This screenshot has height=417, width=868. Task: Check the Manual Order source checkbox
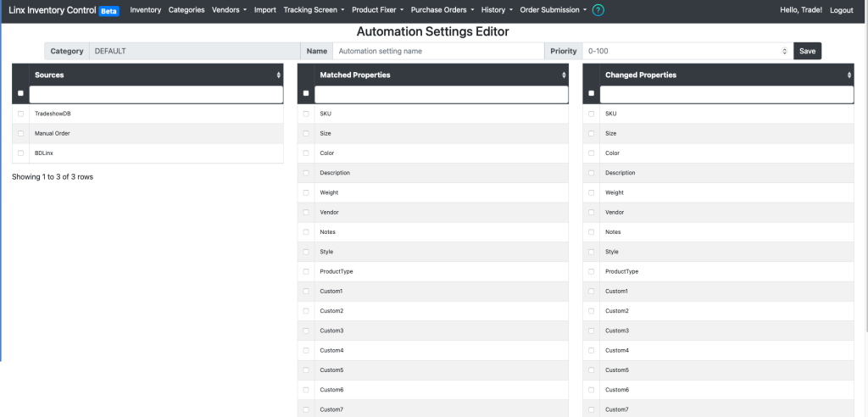click(x=20, y=133)
